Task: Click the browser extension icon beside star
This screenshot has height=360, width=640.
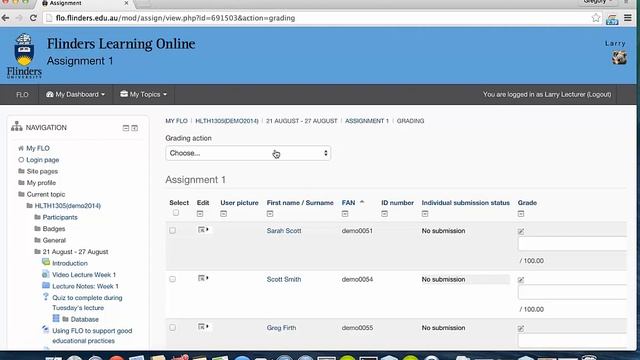Action: 612,19
